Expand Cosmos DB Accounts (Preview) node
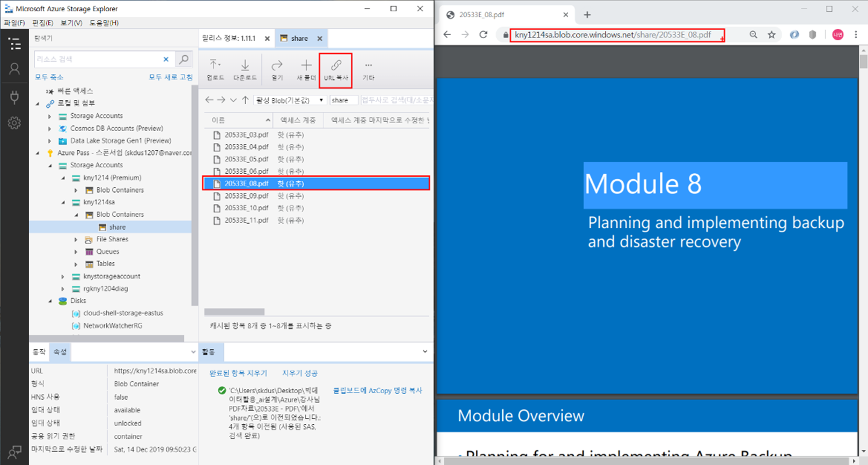Image resolution: width=868 pixels, height=465 pixels. coord(49,129)
